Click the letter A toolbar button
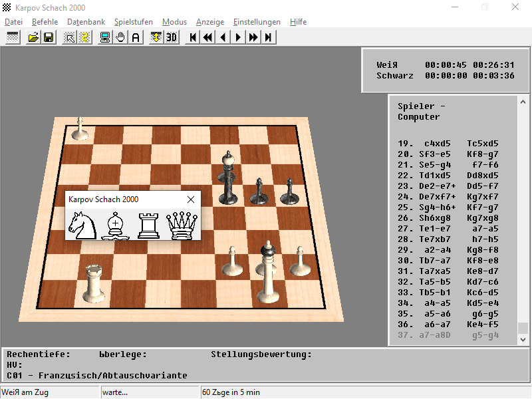 [x=136, y=37]
